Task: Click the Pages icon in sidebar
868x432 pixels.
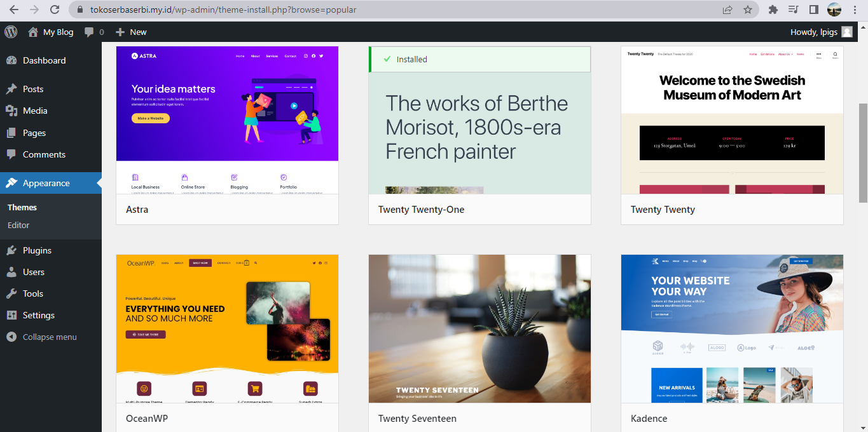Action: 11,133
